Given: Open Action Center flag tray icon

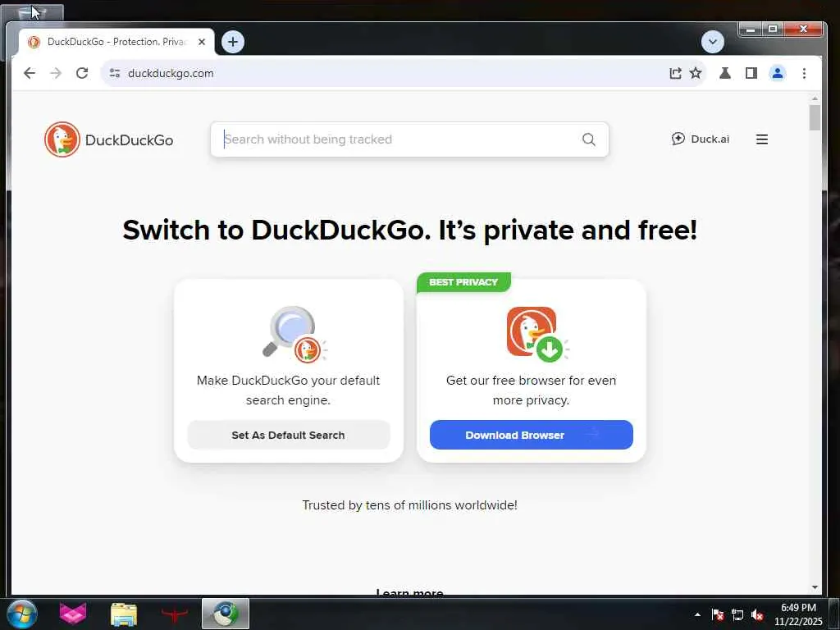Looking at the screenshot, I should (718, 614).
